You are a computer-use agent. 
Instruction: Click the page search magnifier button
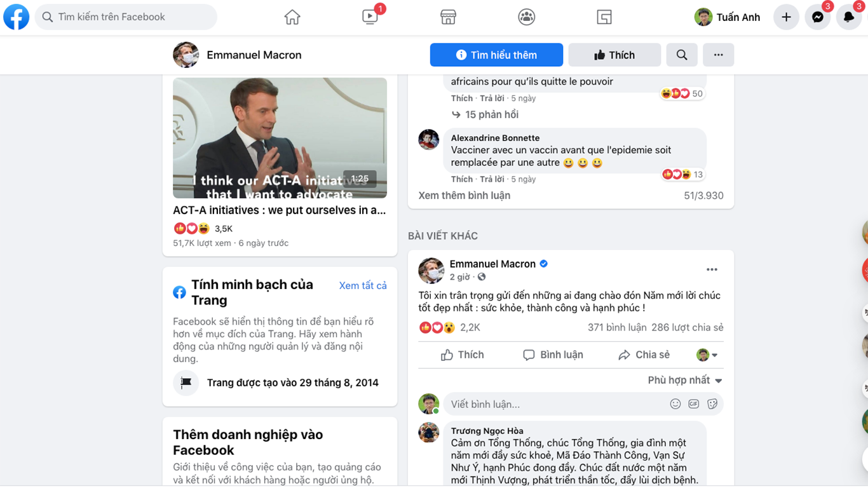coord(682,55)
